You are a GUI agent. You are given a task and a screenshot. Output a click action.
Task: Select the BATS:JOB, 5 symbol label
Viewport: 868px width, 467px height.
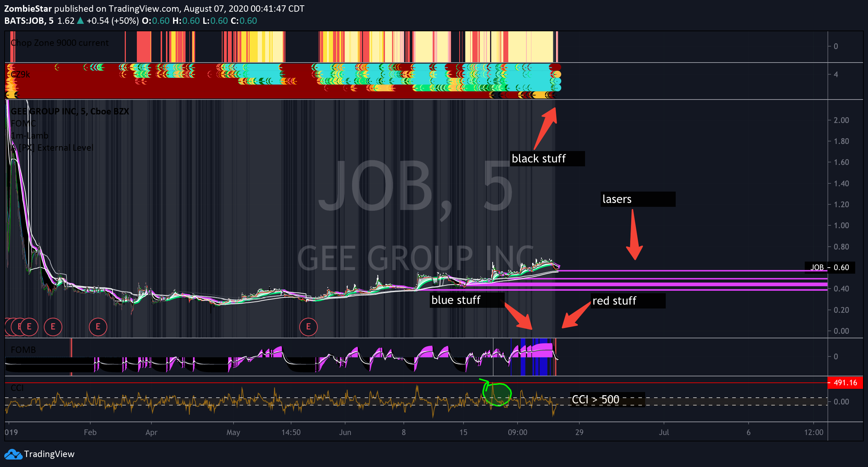(29, 21)
